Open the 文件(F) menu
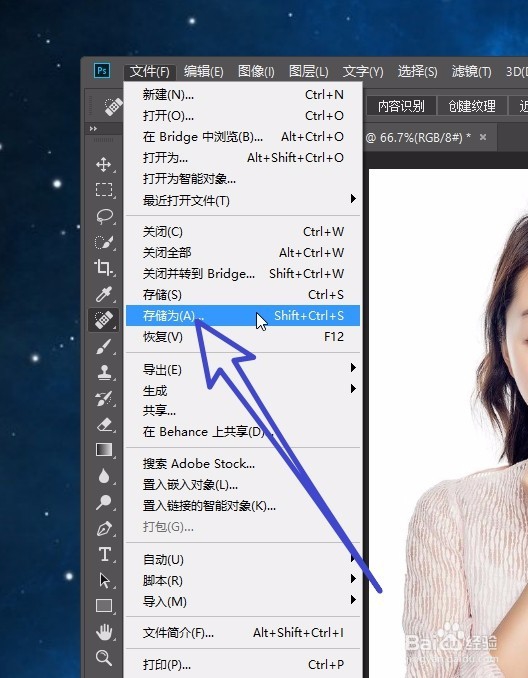 (150, 71)
